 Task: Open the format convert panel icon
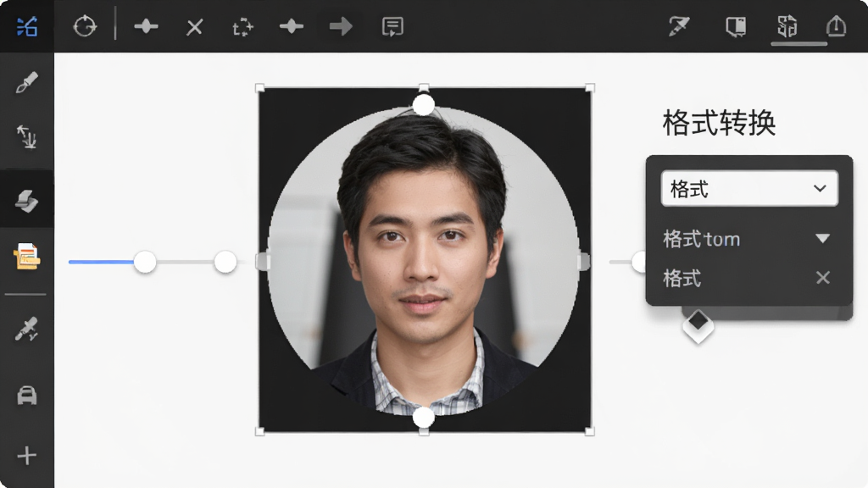[x=787, y=26]
